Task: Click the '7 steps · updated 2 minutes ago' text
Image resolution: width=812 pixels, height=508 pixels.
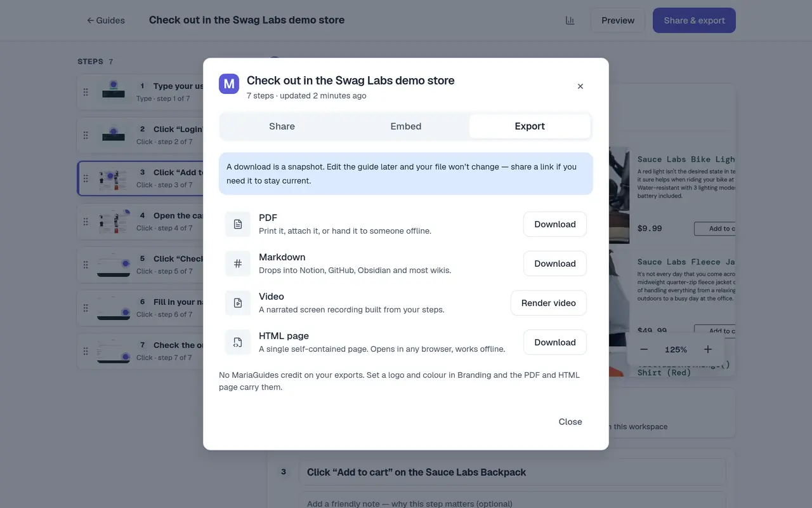Action: 306,96
